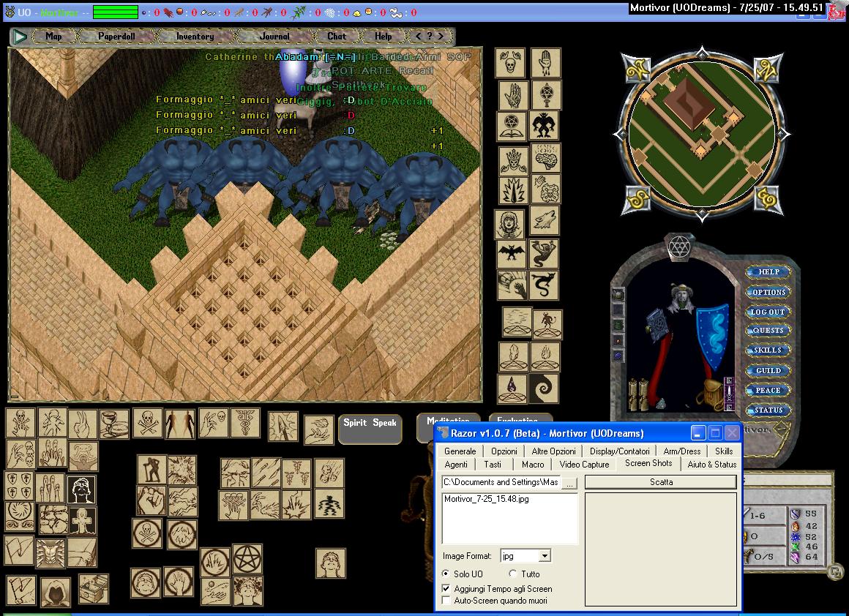Click the Scatta screenshot button

pos(661,482)
